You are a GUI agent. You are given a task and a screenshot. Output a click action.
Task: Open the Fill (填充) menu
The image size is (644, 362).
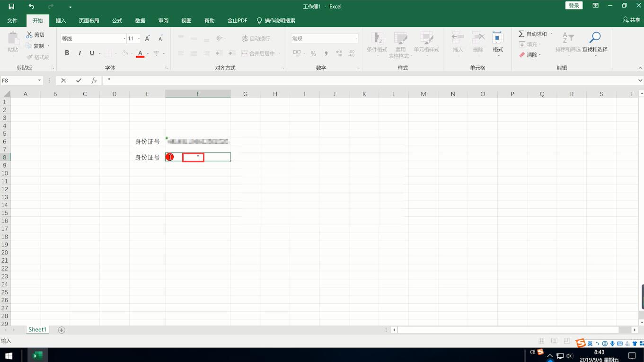pos(529,44)
